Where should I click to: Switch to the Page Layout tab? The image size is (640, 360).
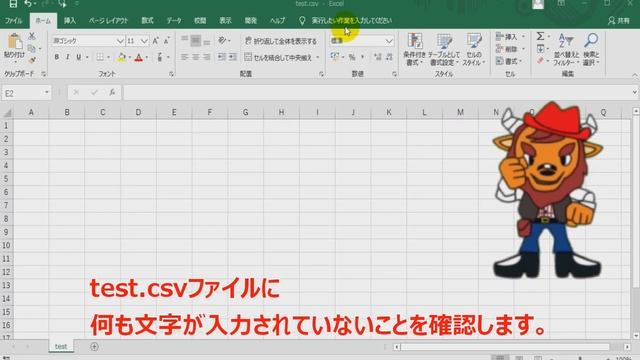click(109, 20)
